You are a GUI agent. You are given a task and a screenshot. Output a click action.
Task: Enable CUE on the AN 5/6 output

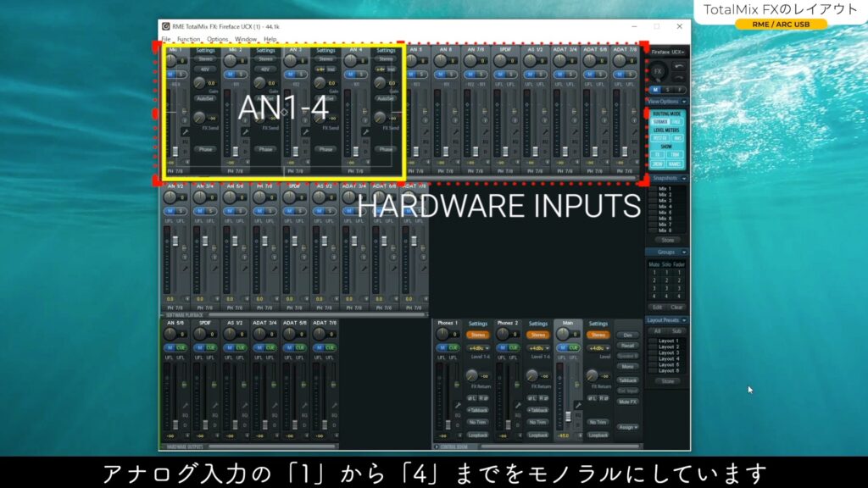[x=181, y=347]
